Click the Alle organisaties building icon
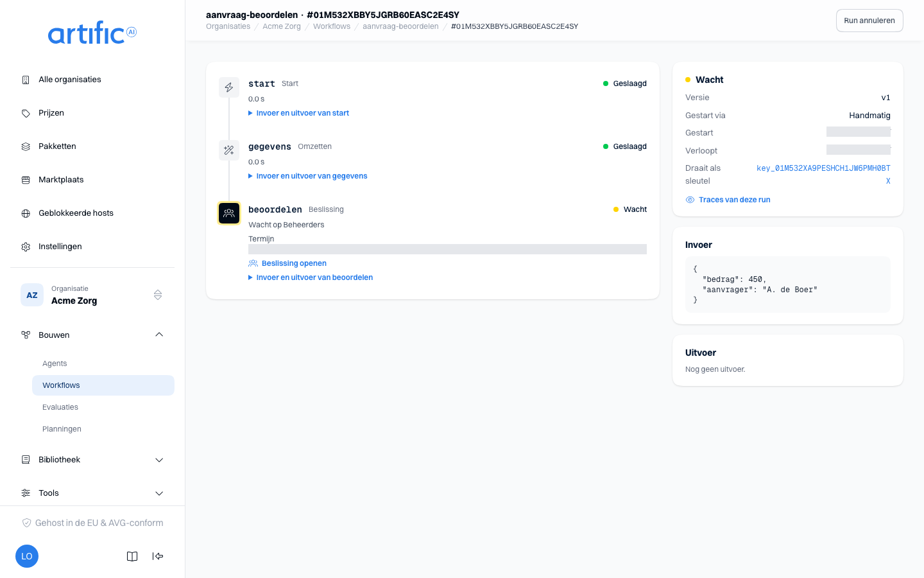The height and width of the screenshot is (578, 924). click(26, 80)
